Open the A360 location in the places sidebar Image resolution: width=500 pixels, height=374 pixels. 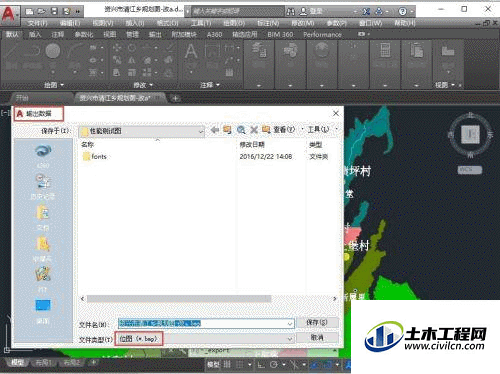(x=43, y=155)
